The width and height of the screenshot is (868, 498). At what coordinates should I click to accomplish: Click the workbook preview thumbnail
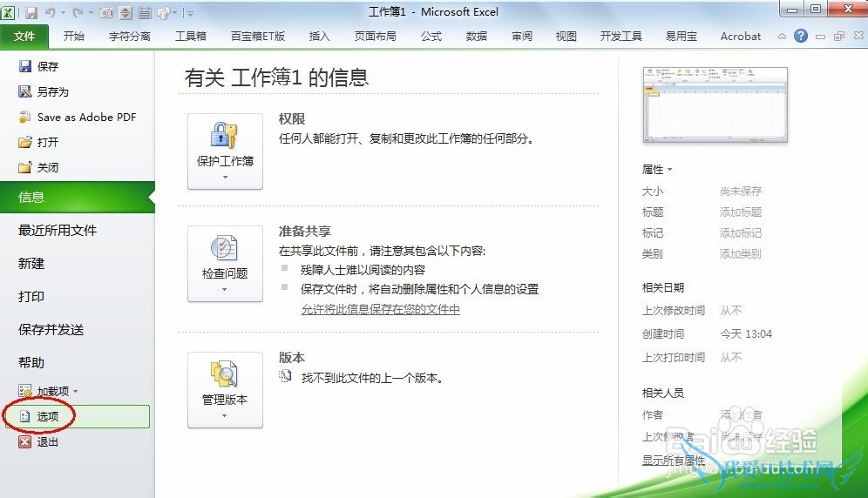click(715, 104)
